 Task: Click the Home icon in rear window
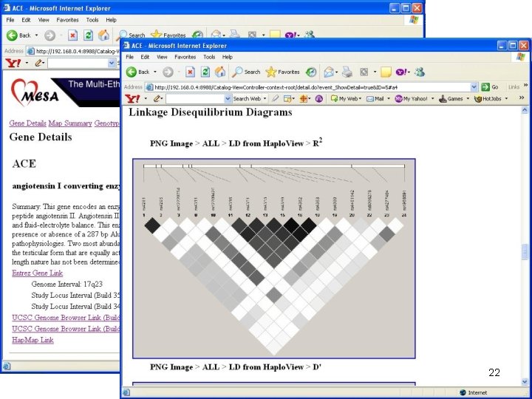pos(103,35)
